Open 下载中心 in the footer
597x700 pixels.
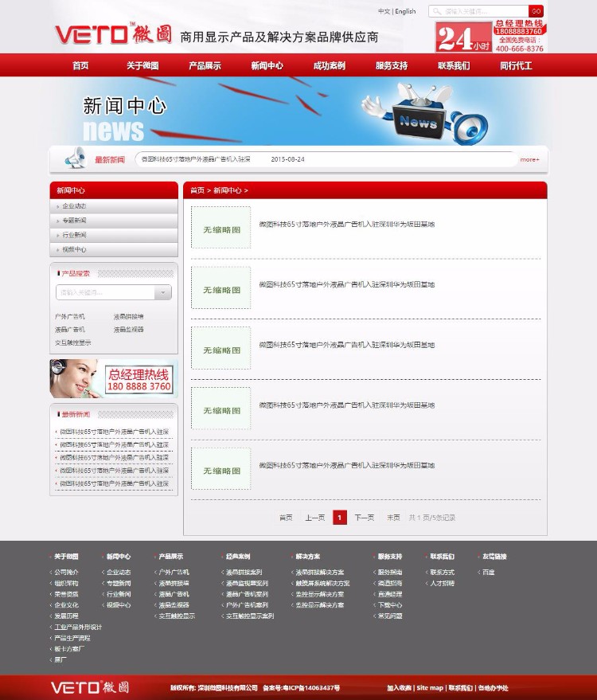tap(390, 605)
